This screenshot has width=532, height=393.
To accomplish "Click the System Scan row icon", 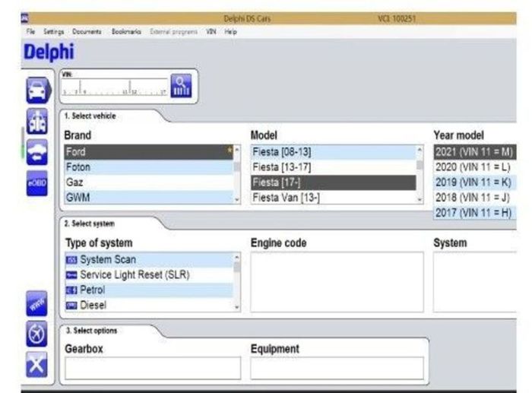I will [71, 260].
